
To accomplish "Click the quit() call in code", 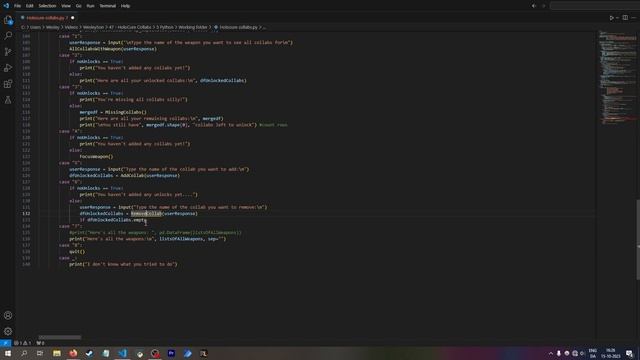I will 77,251.
